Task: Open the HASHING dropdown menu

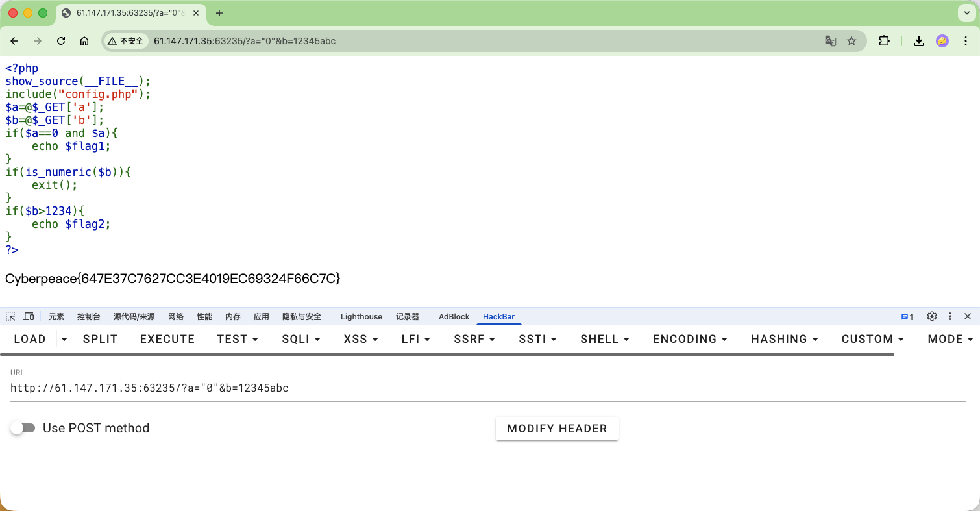Action: (x=784, y=339)
